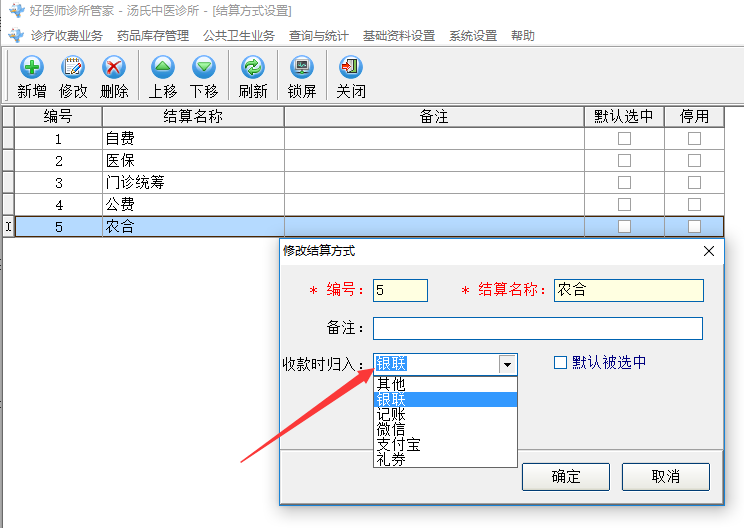744x528 pixels.
Task: Toggle 停用 checkbox for 自费 row
Action: [x=694, y=139]
